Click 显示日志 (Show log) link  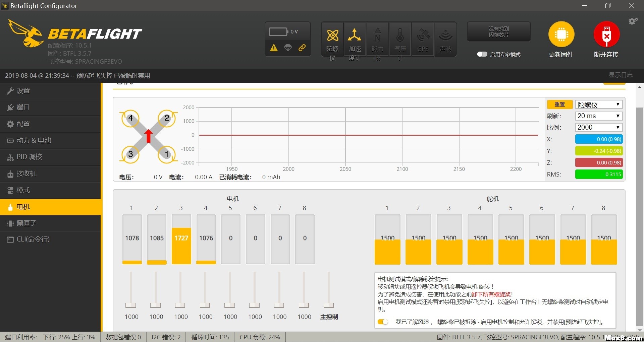pos(621,75)
